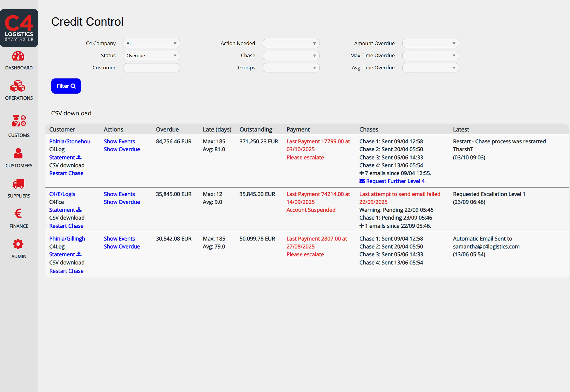Click CSV download in the C4/E/Logis row
The width and height of the screenshot is (570, 392).
[x=67, y=218]
